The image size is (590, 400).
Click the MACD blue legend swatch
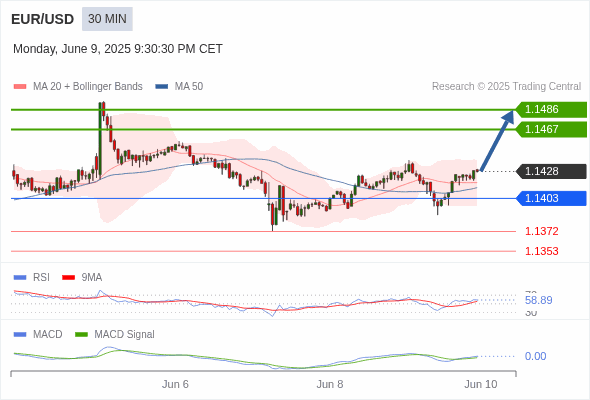click(x=20, y=335)
